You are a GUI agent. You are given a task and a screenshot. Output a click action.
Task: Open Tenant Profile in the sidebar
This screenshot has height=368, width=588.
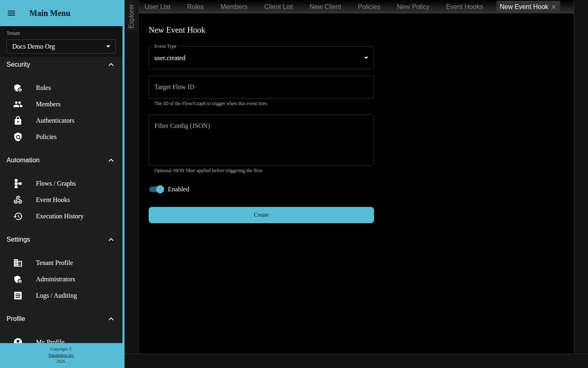[x=61, y=263]
